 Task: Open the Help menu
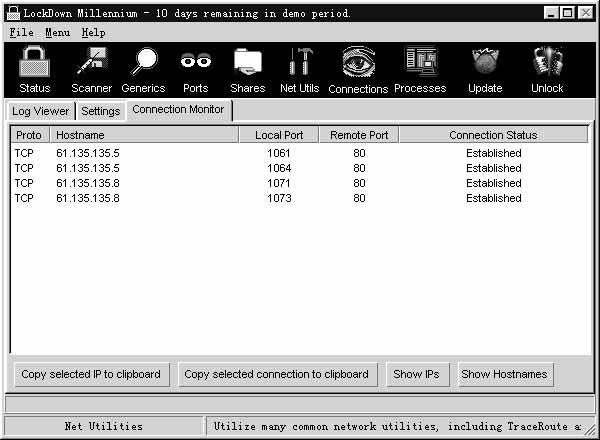pyautogui.click(x=93, y=32)
